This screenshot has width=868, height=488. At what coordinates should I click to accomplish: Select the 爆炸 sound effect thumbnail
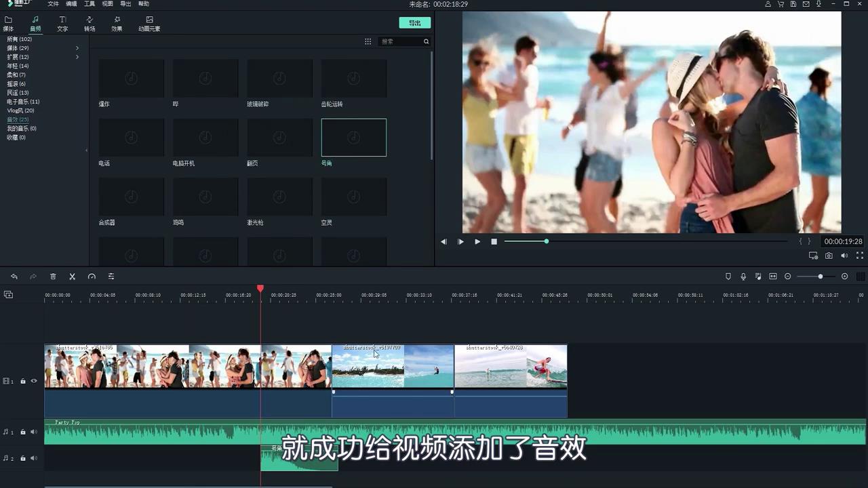click(131, 78)
